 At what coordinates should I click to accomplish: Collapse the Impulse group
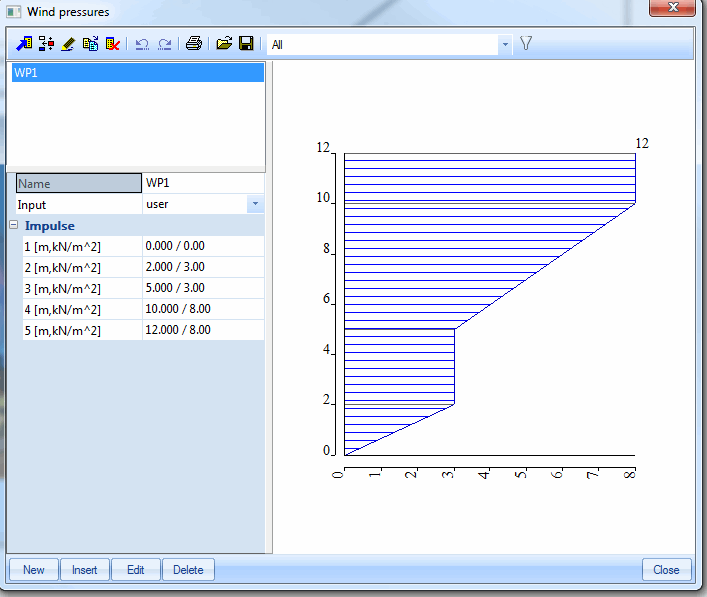point(14,226)
